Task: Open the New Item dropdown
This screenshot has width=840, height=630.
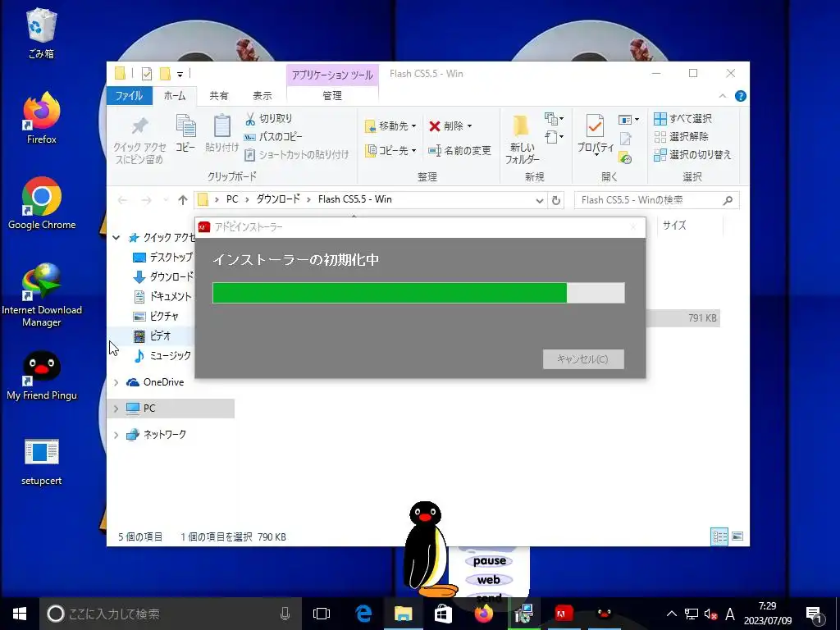Action: [554, 118]
